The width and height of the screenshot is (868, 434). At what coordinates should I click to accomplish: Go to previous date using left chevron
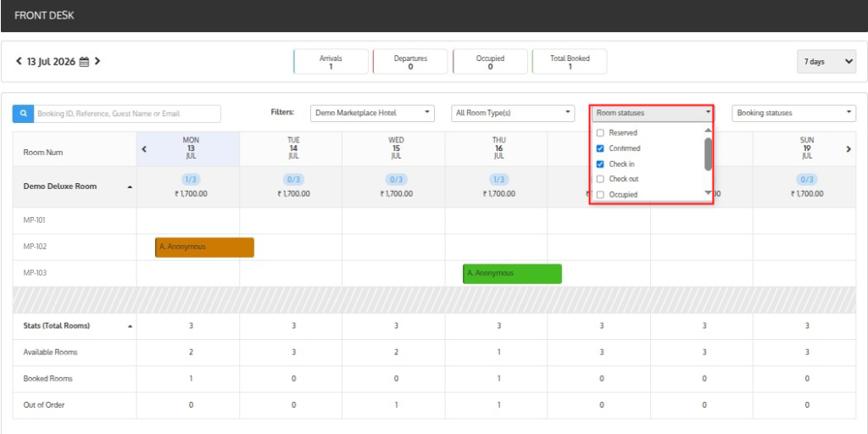[x=19, y=61]
